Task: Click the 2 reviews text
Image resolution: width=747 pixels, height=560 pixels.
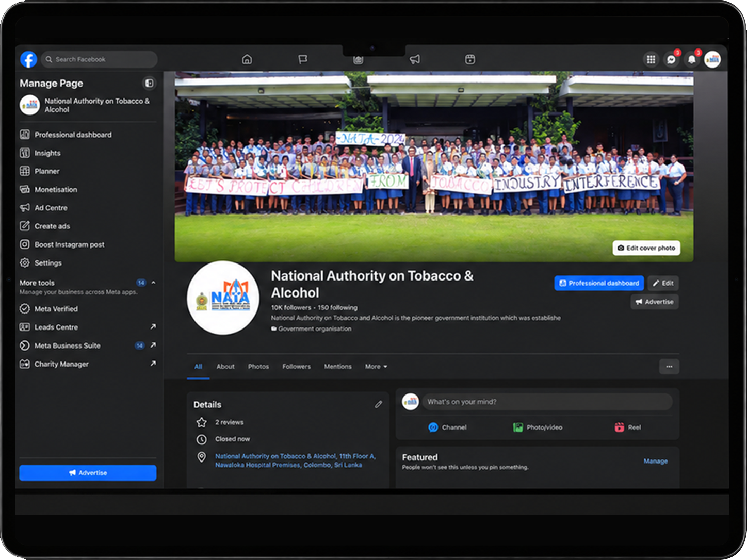Action: (230, 422)
